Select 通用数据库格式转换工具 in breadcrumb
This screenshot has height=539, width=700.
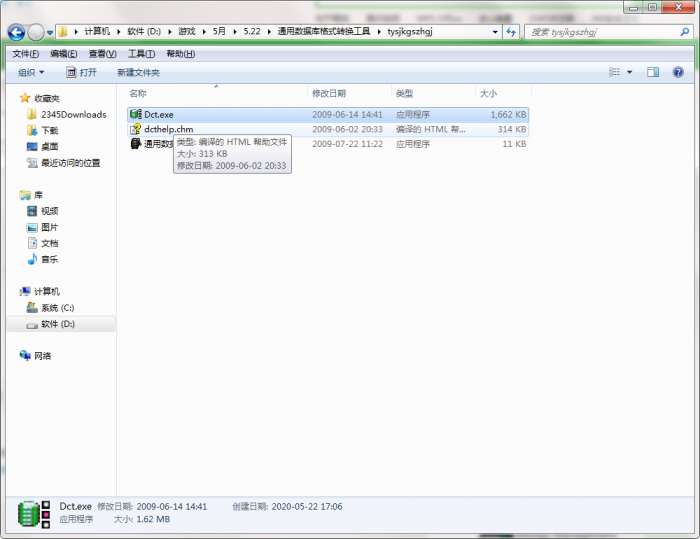click(324, 31)
